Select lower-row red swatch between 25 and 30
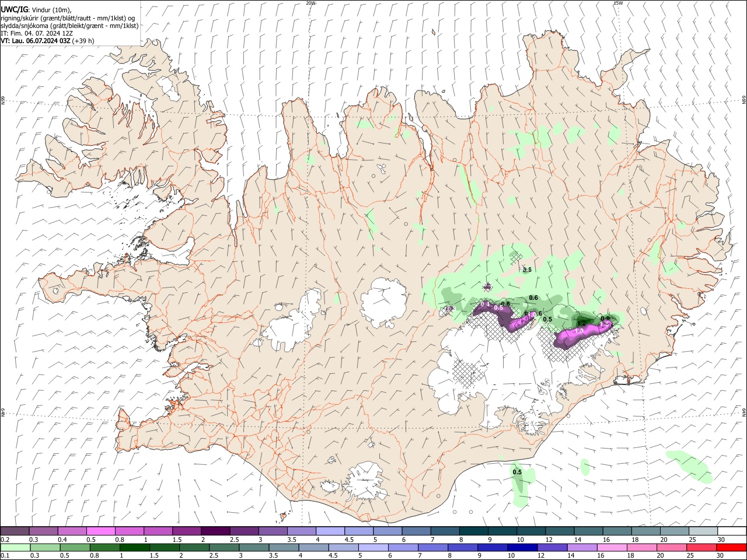Image resolution: width=747 pixels, height=560 pixels. coord(701,547)
